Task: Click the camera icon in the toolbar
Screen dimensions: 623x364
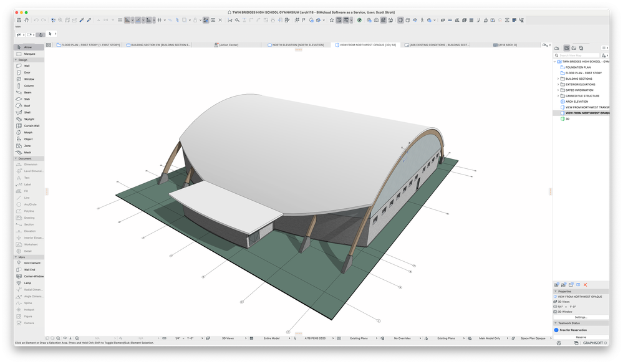Action: coord(376,20)
